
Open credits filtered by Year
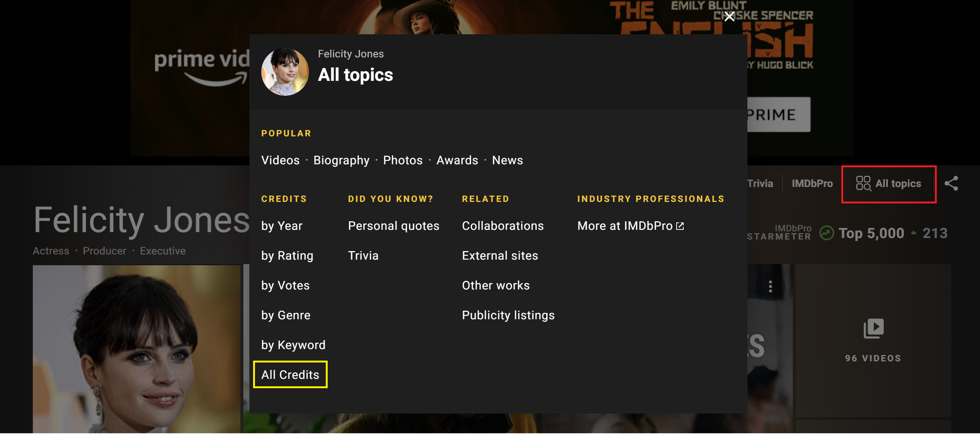pos(281,225)
